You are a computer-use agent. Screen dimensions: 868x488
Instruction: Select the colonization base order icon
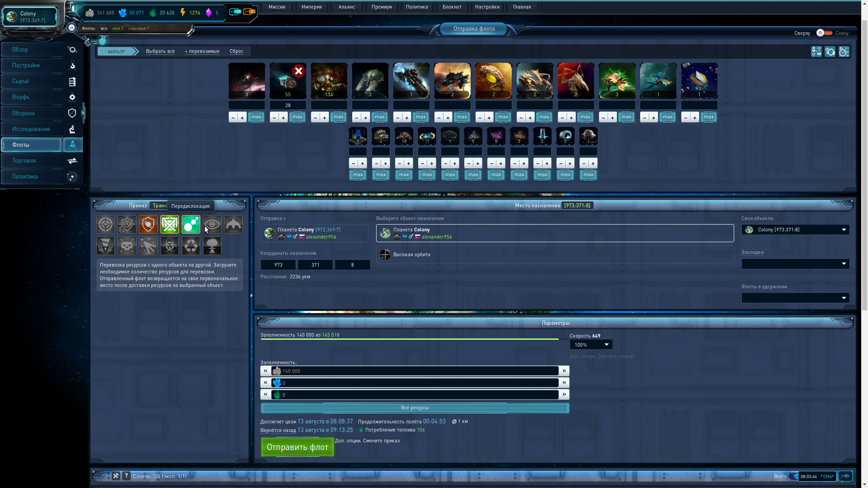pyautogui.click(x=233, y=225)
